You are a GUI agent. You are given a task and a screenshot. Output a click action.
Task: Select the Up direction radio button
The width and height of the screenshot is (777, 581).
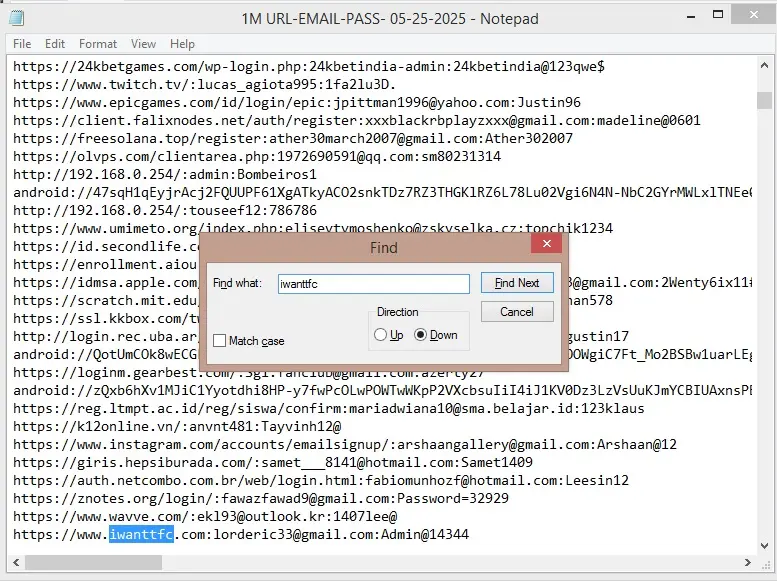[380, 335]
